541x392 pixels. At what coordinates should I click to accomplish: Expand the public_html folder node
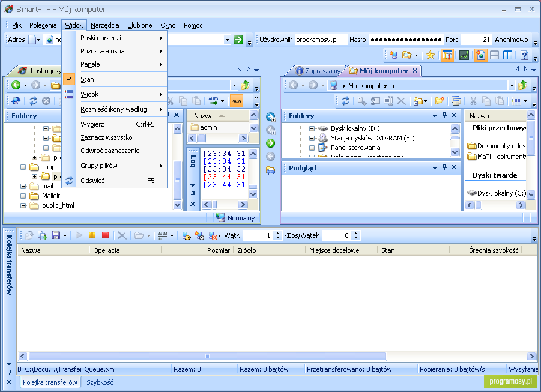23,206
